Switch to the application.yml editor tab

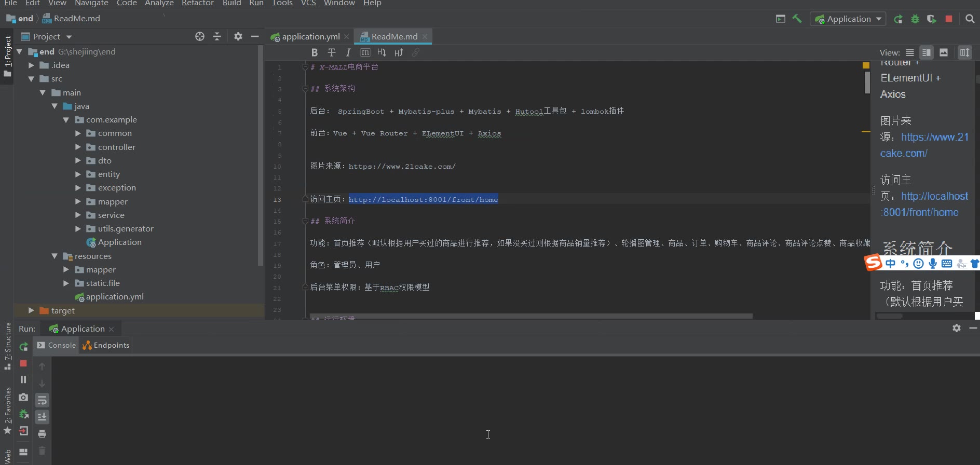coord(310,36)
